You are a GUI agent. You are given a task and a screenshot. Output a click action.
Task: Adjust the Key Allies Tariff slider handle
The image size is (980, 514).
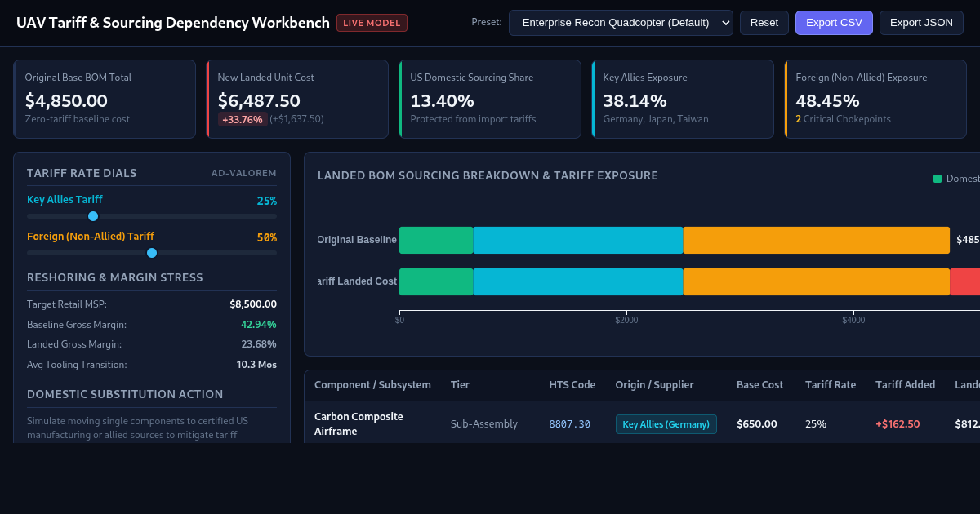point(93,216)
